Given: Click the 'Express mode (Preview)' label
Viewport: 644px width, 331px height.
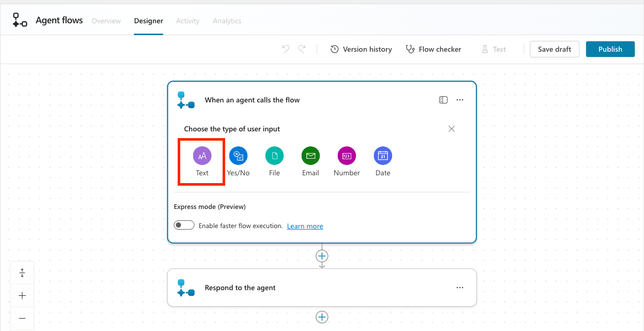Looking at the screenshot, I should [x=210, y=206].
